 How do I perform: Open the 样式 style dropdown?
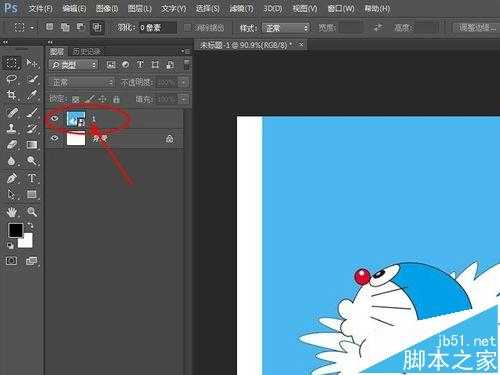[x=286, y=28]
